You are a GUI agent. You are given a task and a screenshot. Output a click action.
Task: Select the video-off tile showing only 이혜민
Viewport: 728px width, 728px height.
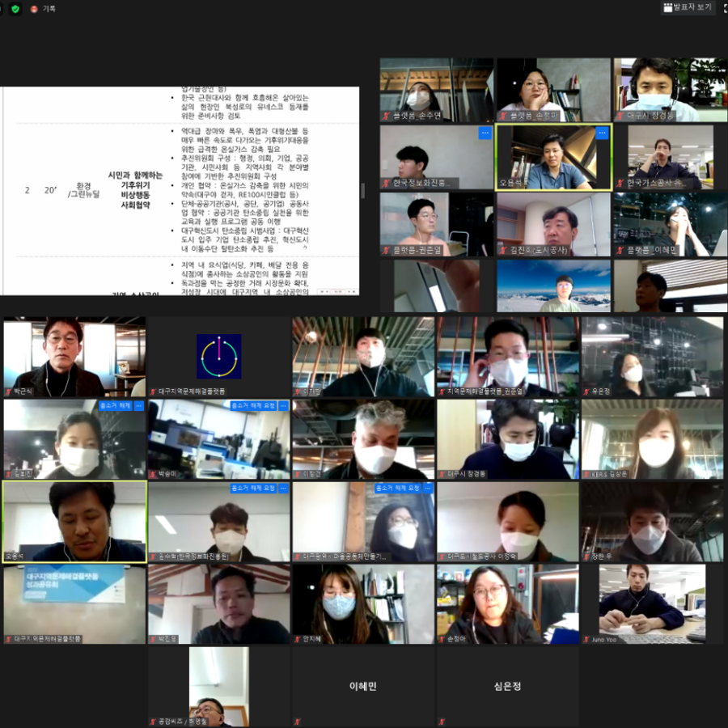[x=363, y=687]
